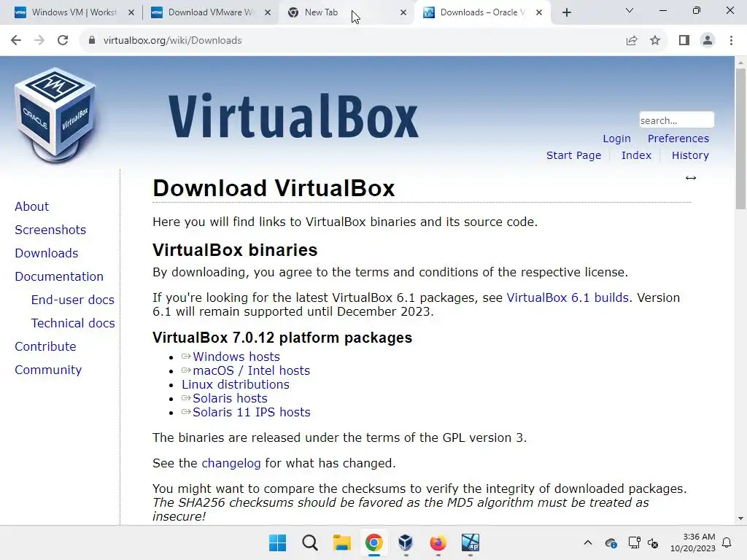
Task: Open VirtualBox from the taskbar
Action: (406, 542)
